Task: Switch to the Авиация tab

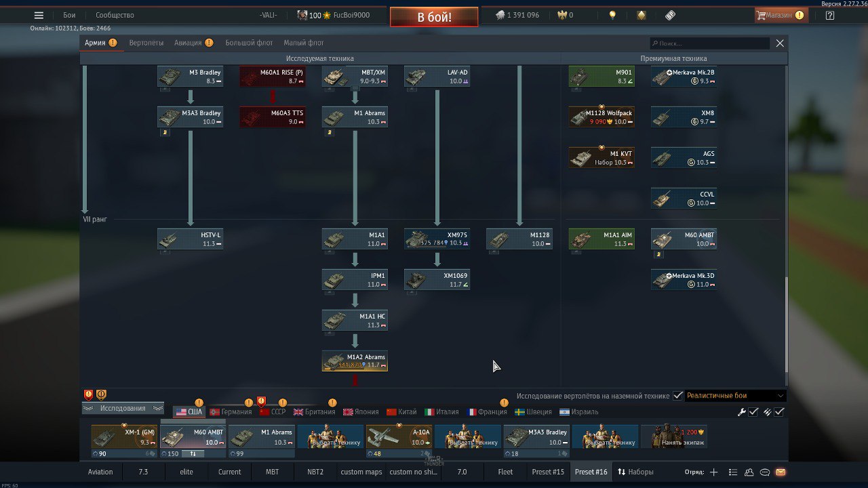Action: click(188, 43)
